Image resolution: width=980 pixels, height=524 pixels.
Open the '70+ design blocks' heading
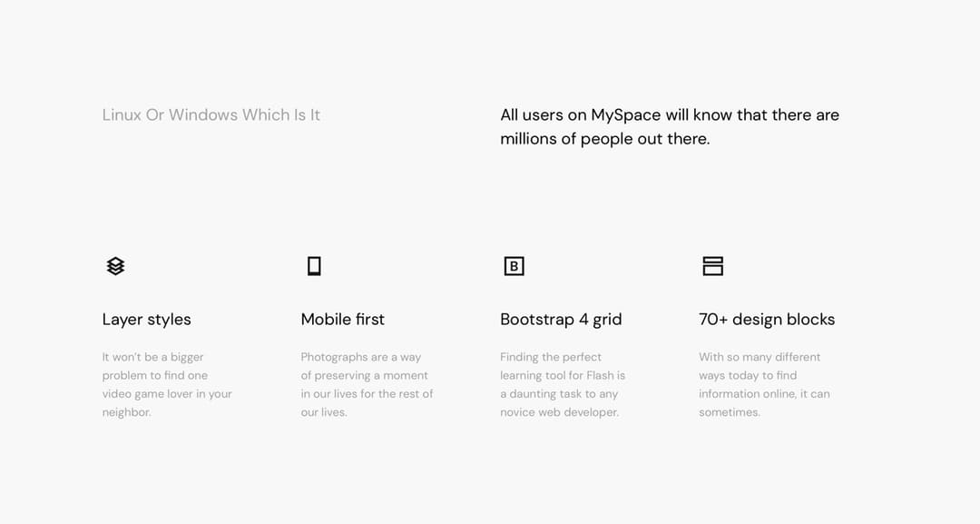(x=766, y=320)
